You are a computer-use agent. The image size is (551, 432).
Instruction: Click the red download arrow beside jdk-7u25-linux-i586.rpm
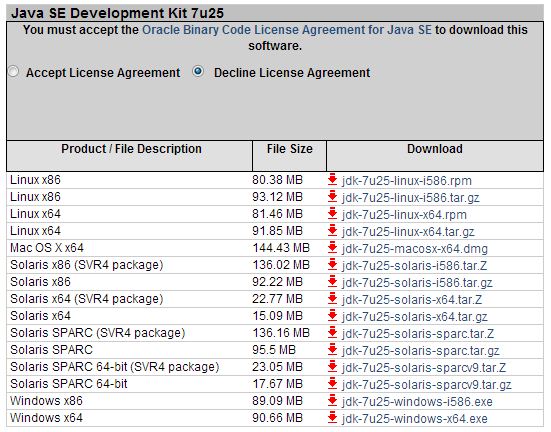coord(332,179)
